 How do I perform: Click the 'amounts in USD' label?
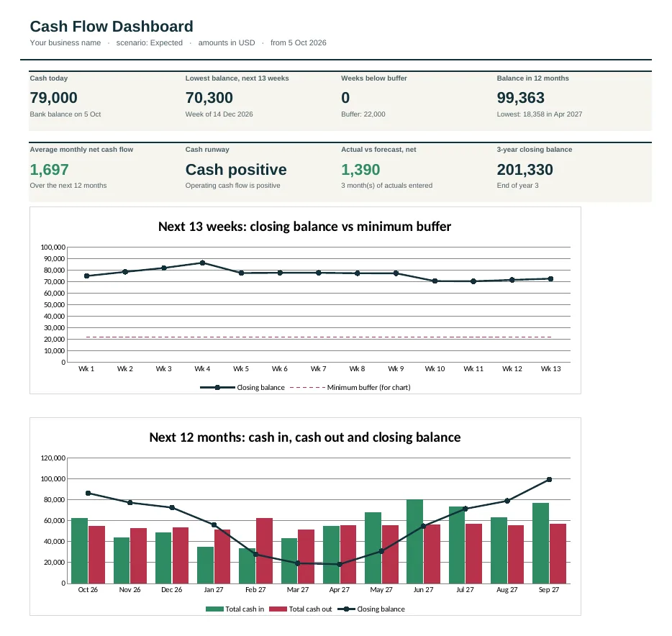(227, 43)
